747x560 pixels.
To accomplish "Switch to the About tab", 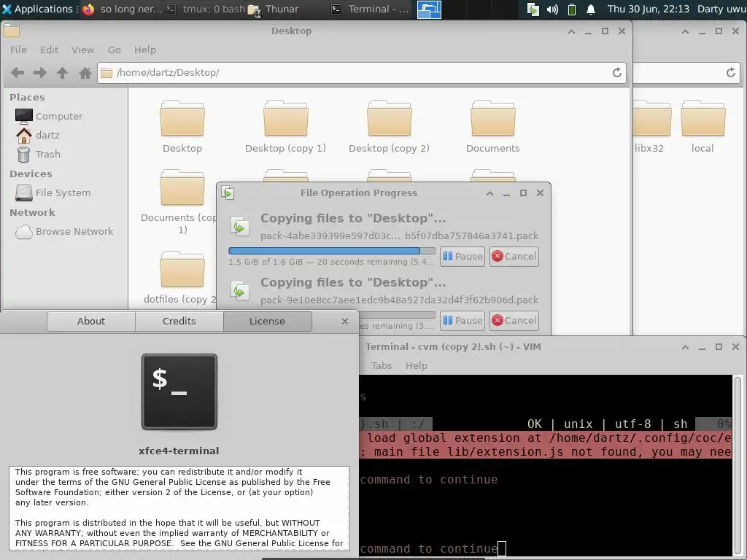I will tap(91, 321).
